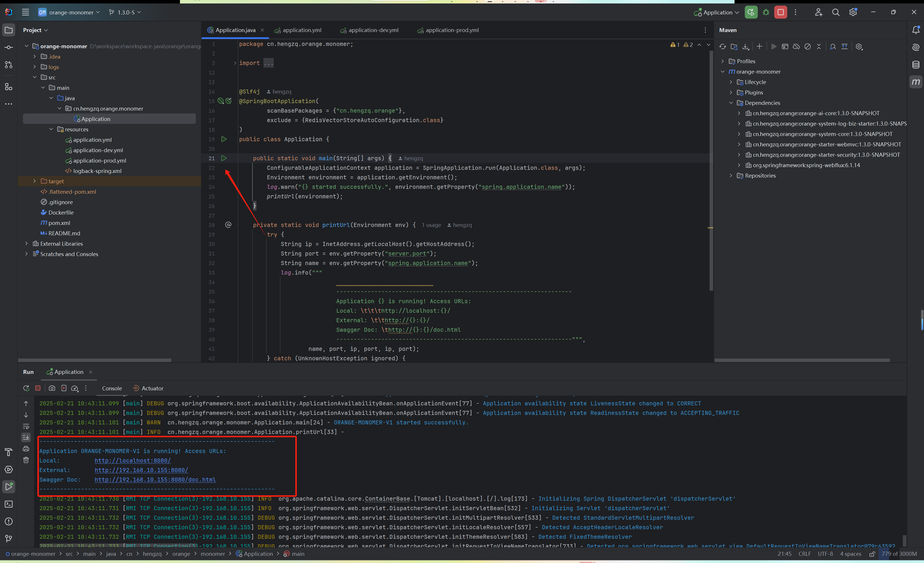Screen dimensions: 924x563
Task: Open Build hammer tool window
Action: [9, 452]
